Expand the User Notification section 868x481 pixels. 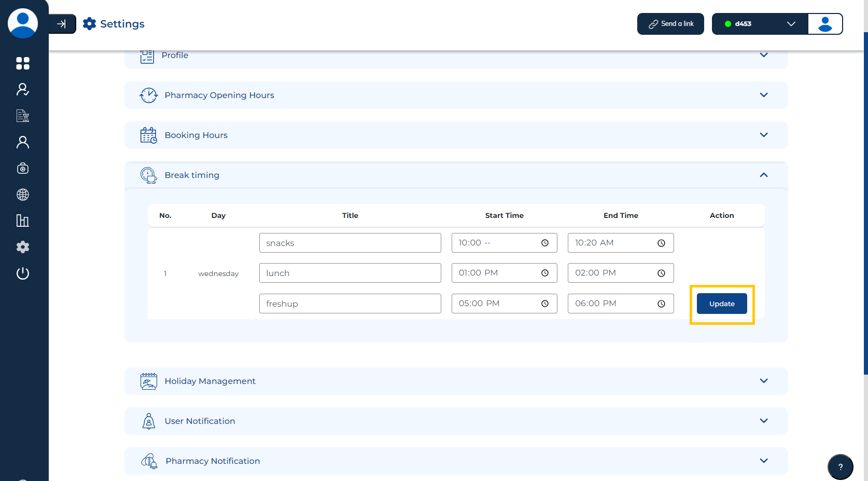[x=763, y=421]
